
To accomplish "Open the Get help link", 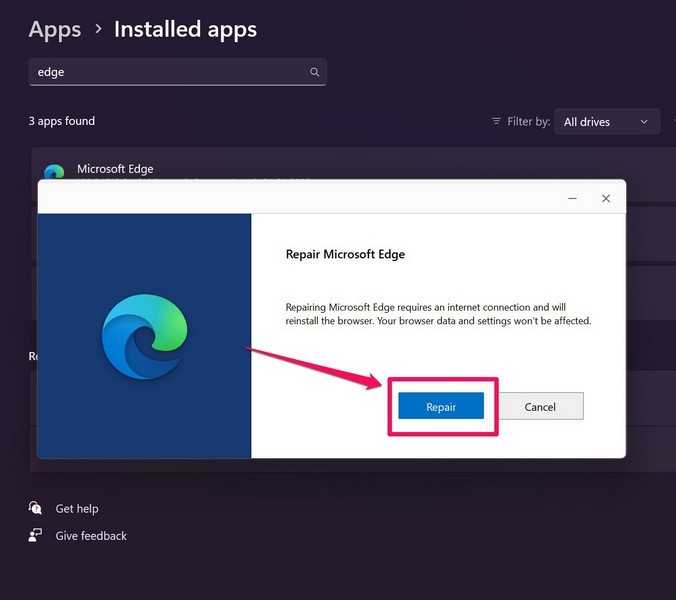I will [77, 508].
